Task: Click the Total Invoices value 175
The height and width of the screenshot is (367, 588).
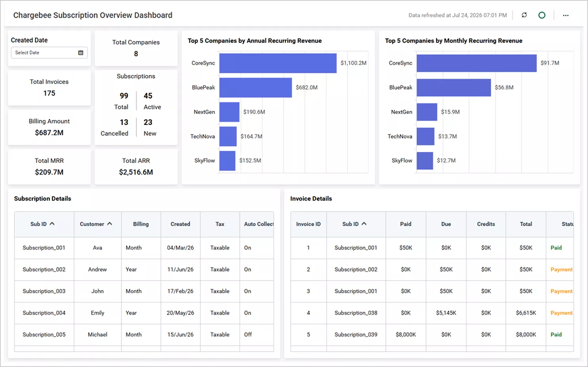Action: click(x=49, y=93)
